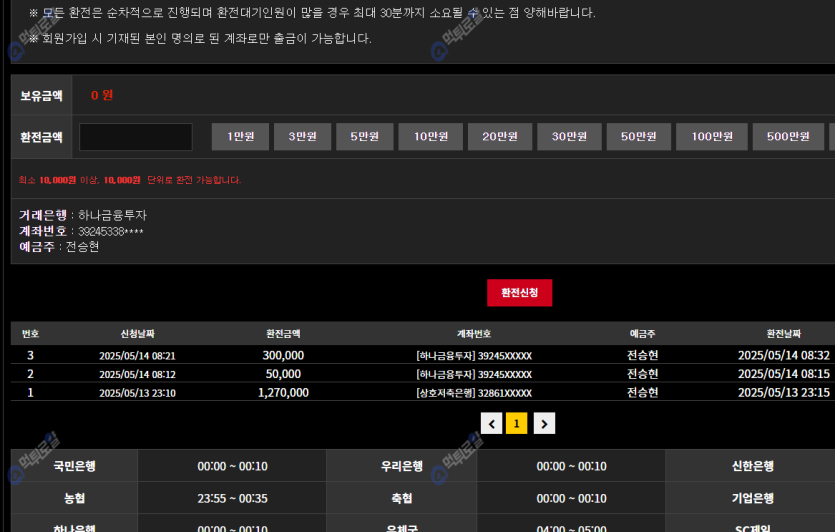Select history row with 50,000 amount
835x532 pixels.
click(283, 374)
